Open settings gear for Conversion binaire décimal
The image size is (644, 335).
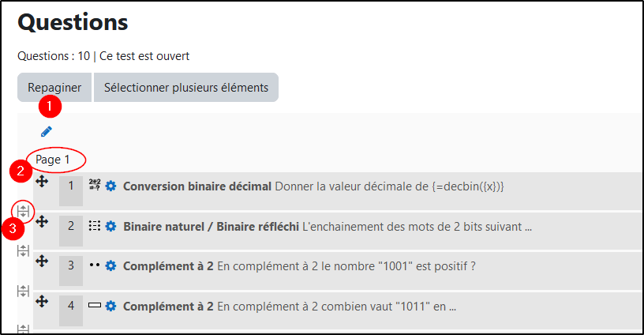pyautogui.click(x=110, y=186)
